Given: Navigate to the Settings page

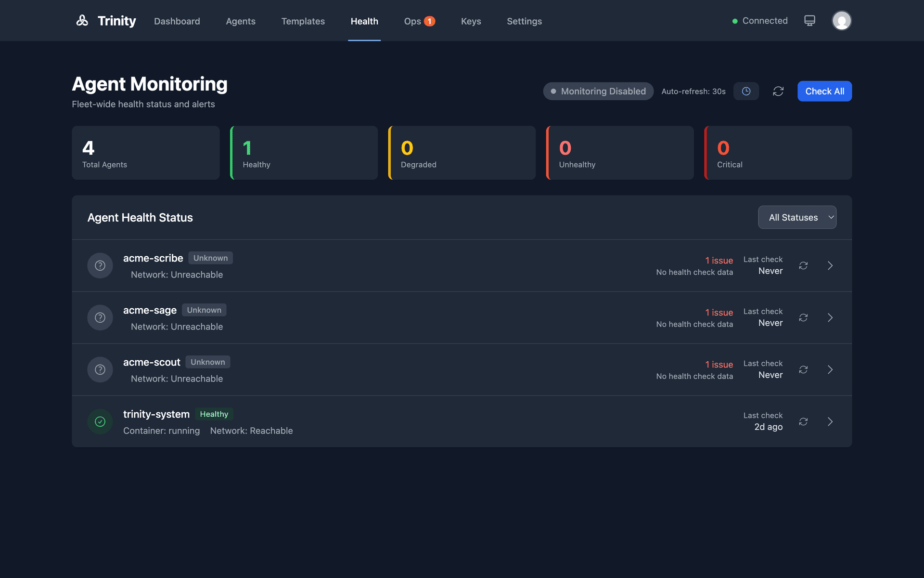Looking at the screenshot, I should (x=524, y=21).
